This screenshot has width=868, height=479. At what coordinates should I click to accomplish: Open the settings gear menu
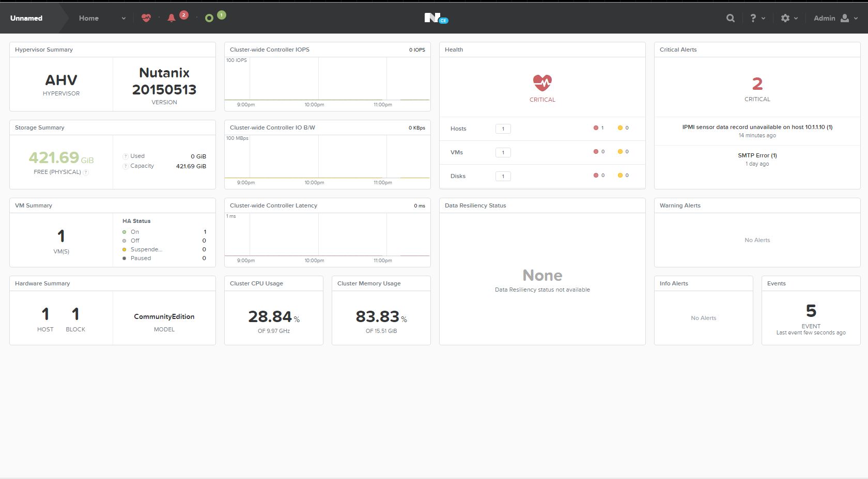[x=789, y=18]
